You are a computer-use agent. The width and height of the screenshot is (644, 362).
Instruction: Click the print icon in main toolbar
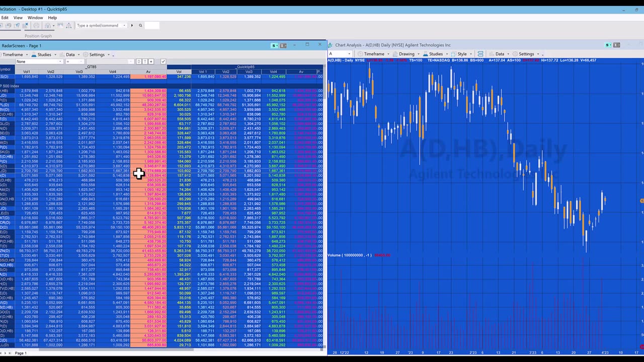click(x=36, y=26)
